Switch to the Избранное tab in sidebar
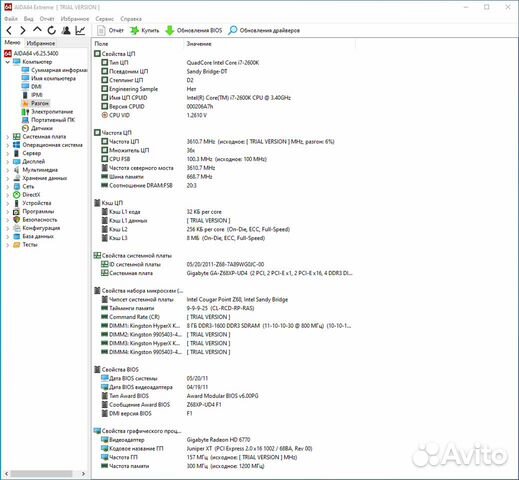The width and height of the screenshot is (519, 480). pos(41,43)
